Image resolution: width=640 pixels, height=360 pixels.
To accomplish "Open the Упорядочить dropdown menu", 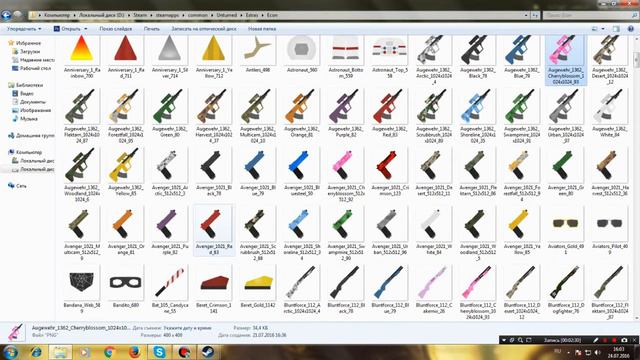I will click(x=24, y=29).
